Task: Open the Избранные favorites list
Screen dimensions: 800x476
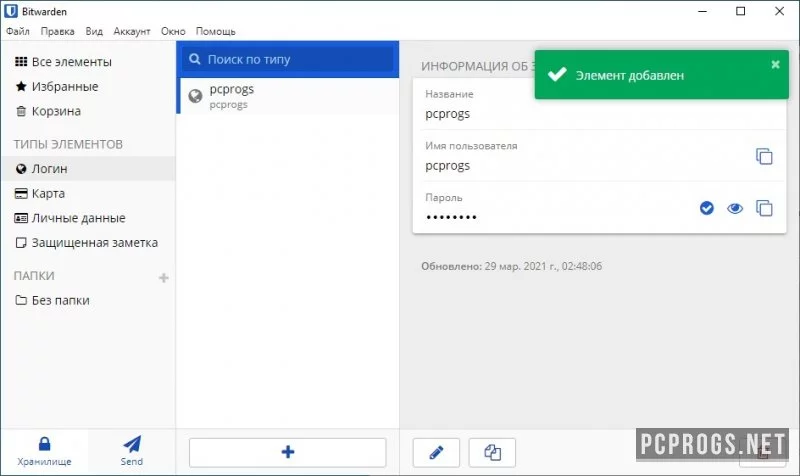Action: [89, 87]
